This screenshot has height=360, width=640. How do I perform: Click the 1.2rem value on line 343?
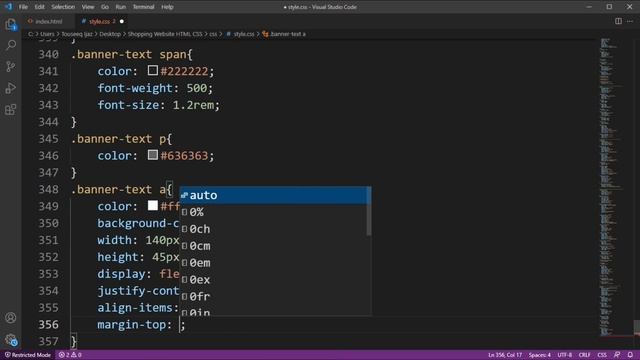[x=193, y=105]
